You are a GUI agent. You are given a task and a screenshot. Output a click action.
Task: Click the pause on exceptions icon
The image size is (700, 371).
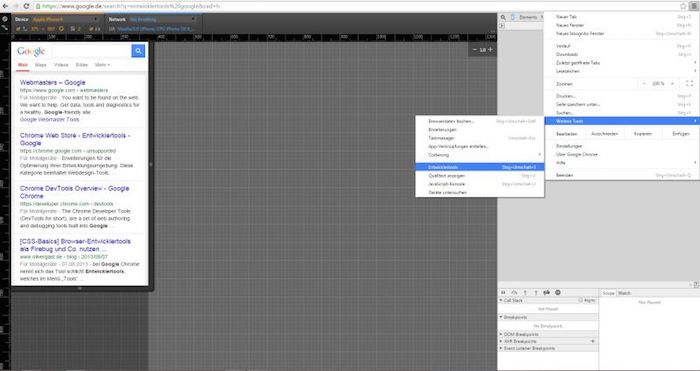(558, 293)
